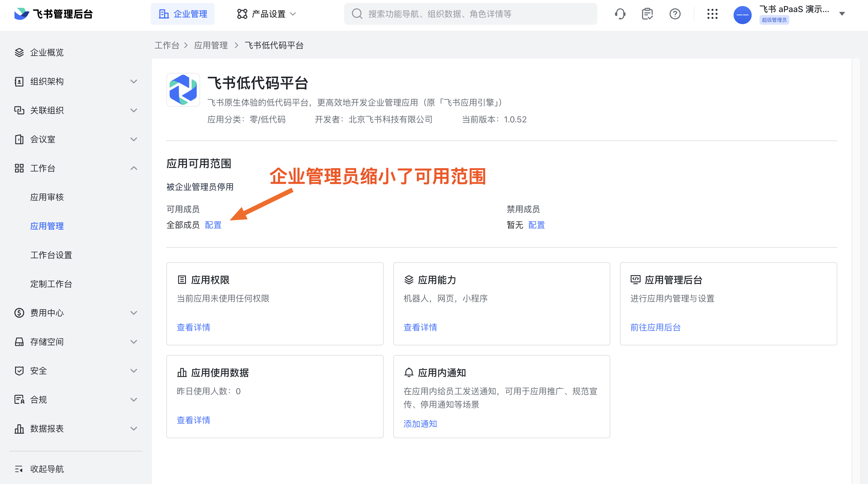Click the 应用能力 card layers icon
This screenshot has height=484, width=868.
[x=409, y=280]
